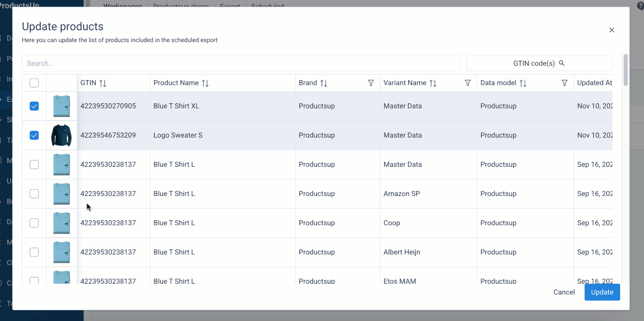Screen dimensions: 644x321
Task: Sort by Variant Name arrows
Action: coord(433,83)
